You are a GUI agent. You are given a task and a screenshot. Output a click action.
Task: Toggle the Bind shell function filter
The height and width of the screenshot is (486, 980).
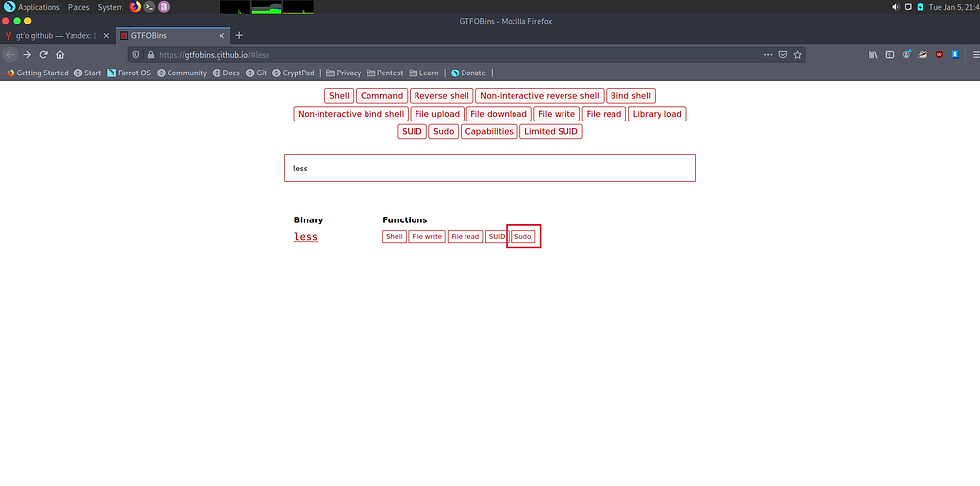pyautogui.click(x=630, y=96)
